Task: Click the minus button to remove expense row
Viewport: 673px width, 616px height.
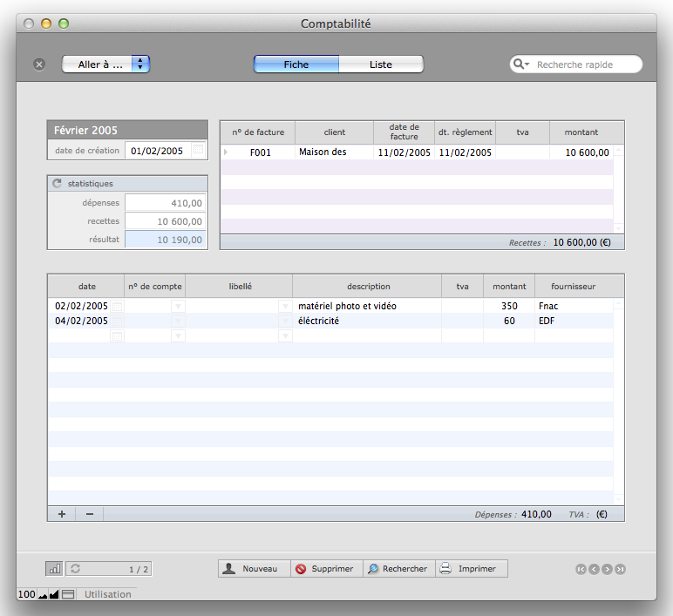Action: pos(89,514)
